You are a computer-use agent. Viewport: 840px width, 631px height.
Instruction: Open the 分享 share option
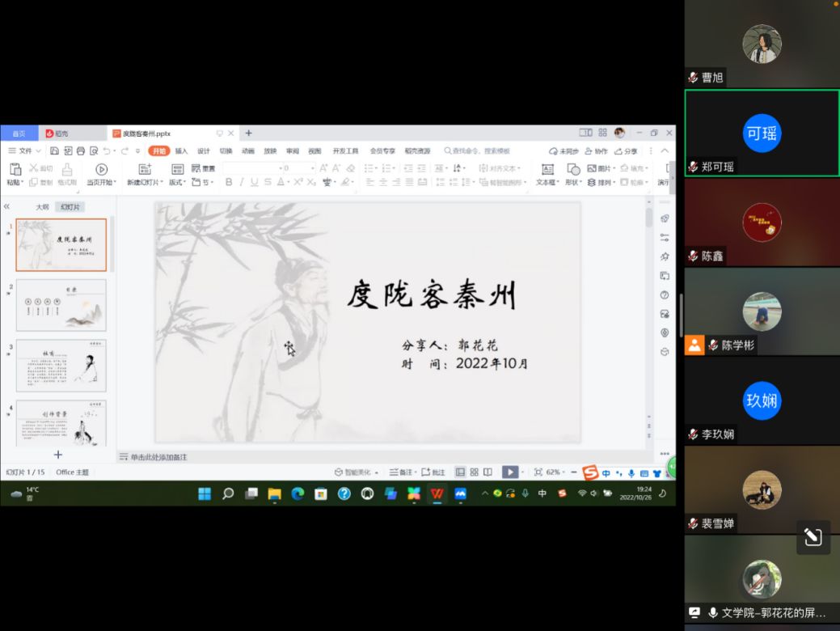(627, 151)
